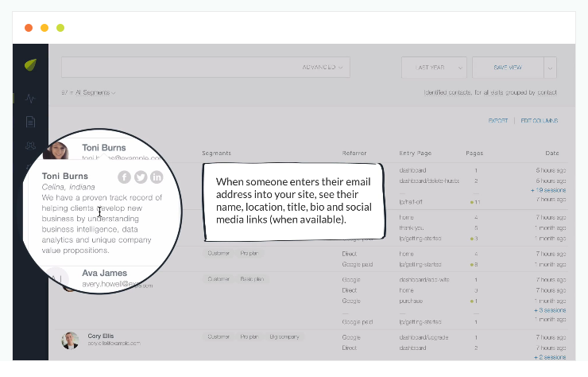The width and height of the screenshot is (588, 377).
Task: Open the Cory Ellis contact name
Action: (100, 336)
